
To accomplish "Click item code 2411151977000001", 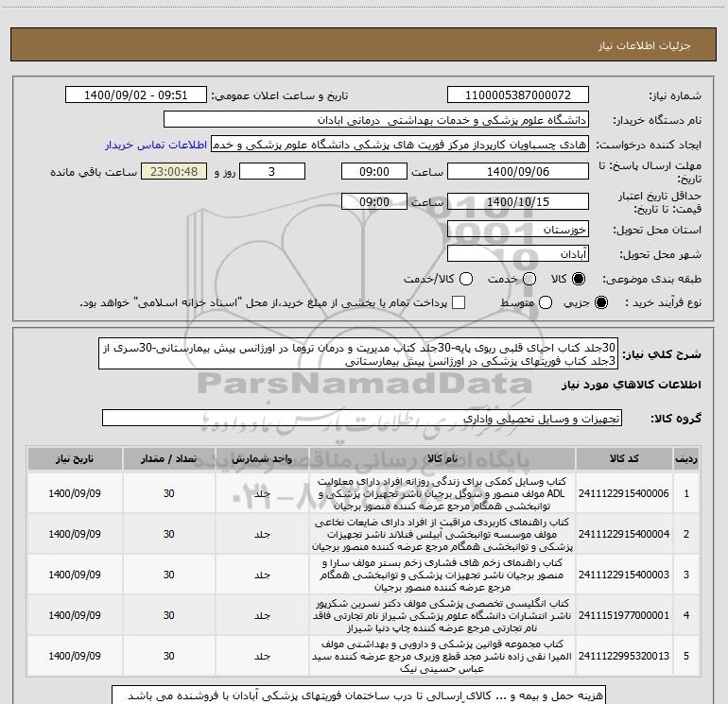I will 624,615.
